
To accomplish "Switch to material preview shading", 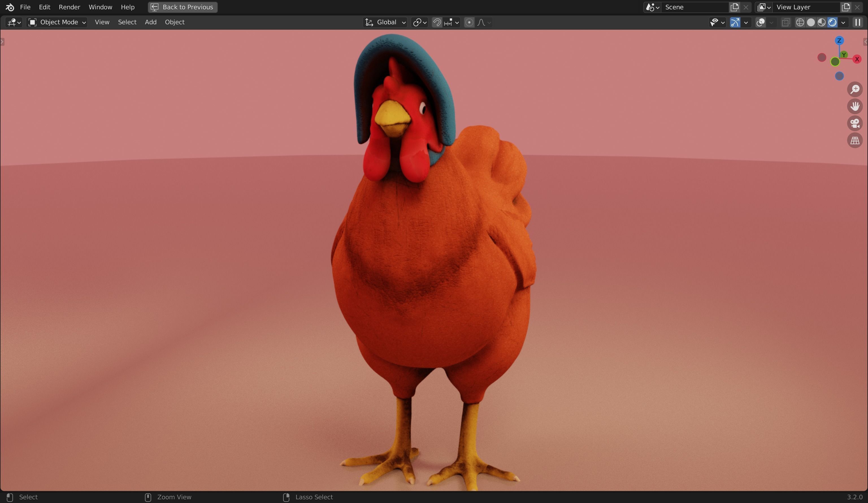I will click(x=821, y=22).
